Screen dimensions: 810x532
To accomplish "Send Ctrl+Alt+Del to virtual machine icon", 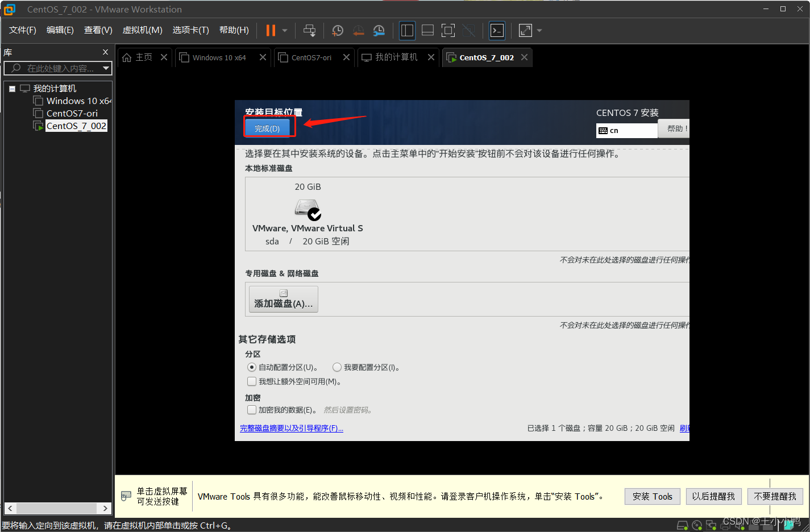I will tap(309, 31).
